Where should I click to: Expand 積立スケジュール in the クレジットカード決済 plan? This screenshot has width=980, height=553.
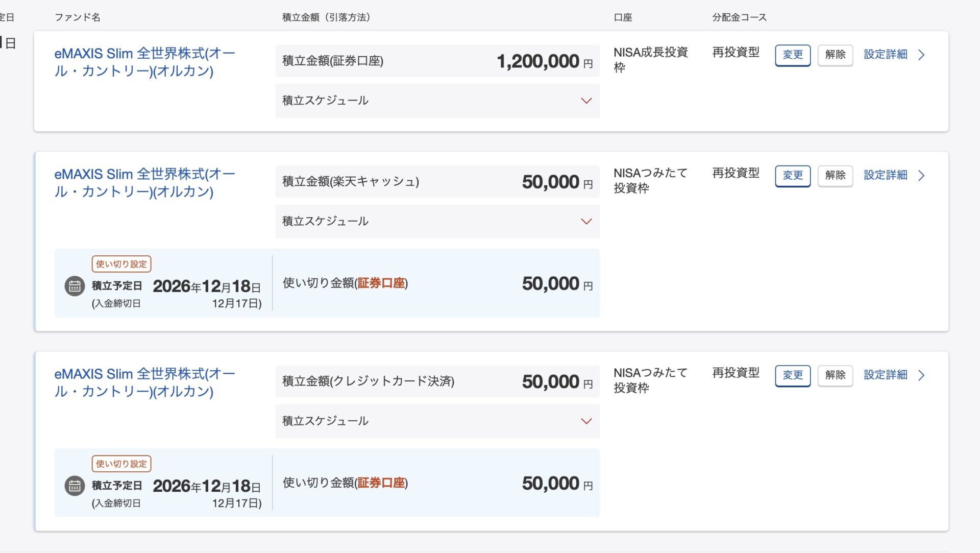pyautogui.click(x=586, y=421)
